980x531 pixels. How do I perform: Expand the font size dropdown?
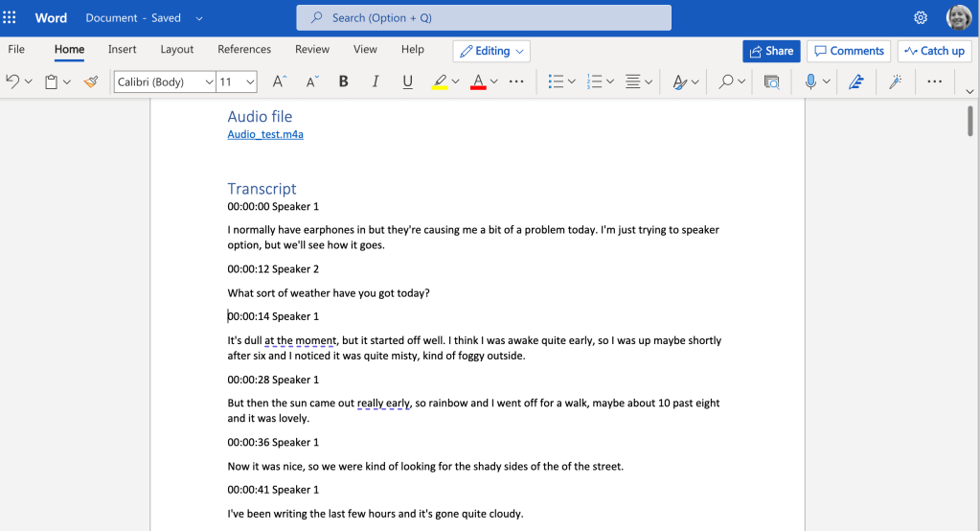tap(250, 82)
